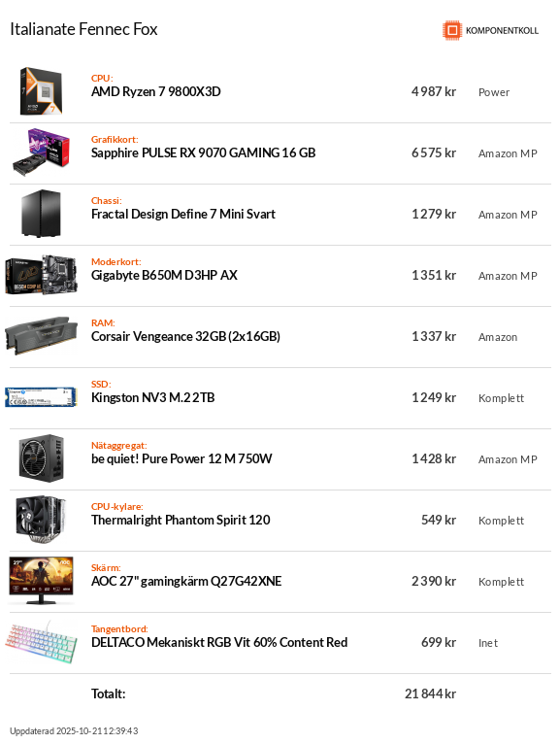
Task: Click the Power store name for CPU
Action: [x=494, y=92]
